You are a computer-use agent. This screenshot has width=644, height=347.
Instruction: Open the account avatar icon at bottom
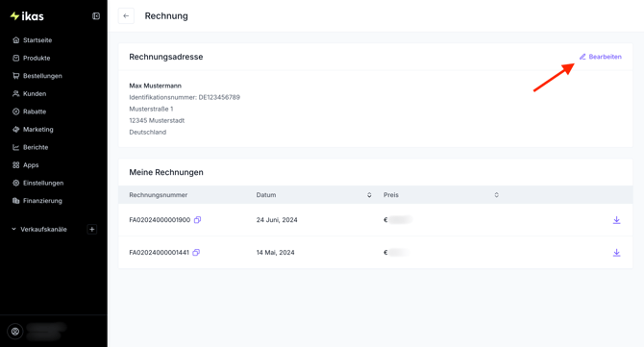tap(15, 332)
